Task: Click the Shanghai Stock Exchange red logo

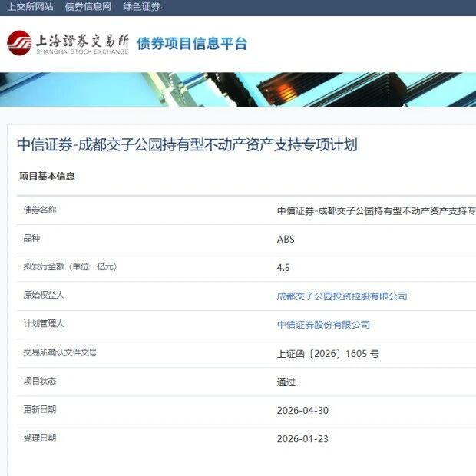Action: (x=19, y=43)
